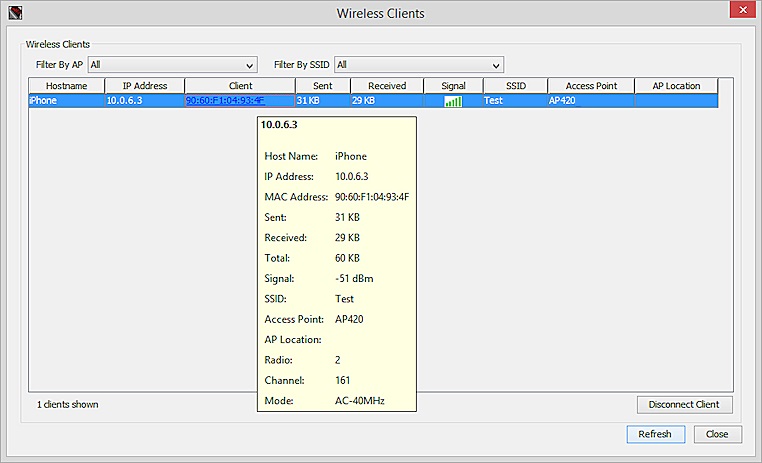762x463 pixels.
Task: Sort by the Received column header
Action: pos(386,86)
